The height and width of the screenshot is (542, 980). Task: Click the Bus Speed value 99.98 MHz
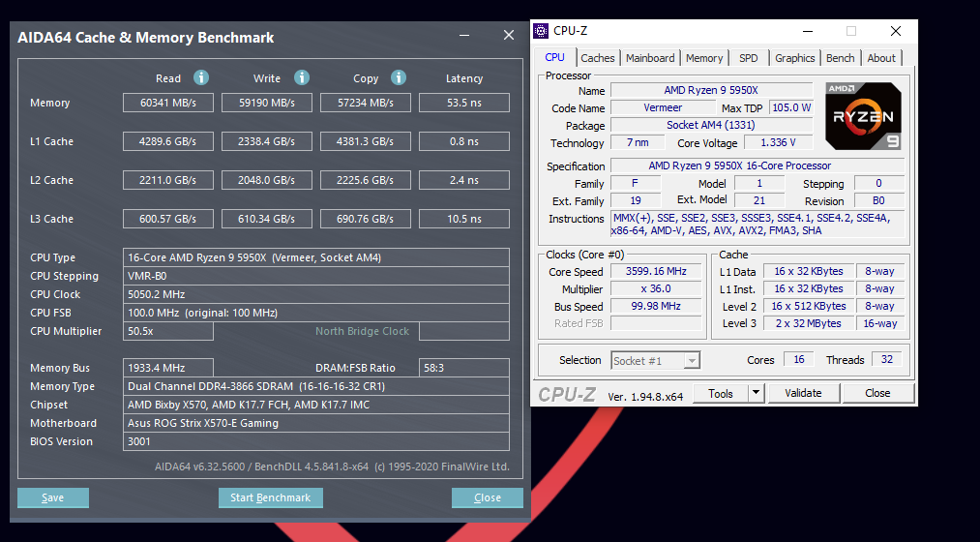[656, 306]
